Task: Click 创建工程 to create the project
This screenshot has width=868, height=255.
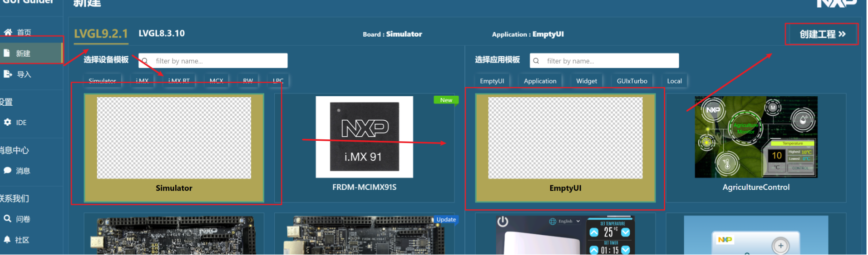Action: pos(821,34)
